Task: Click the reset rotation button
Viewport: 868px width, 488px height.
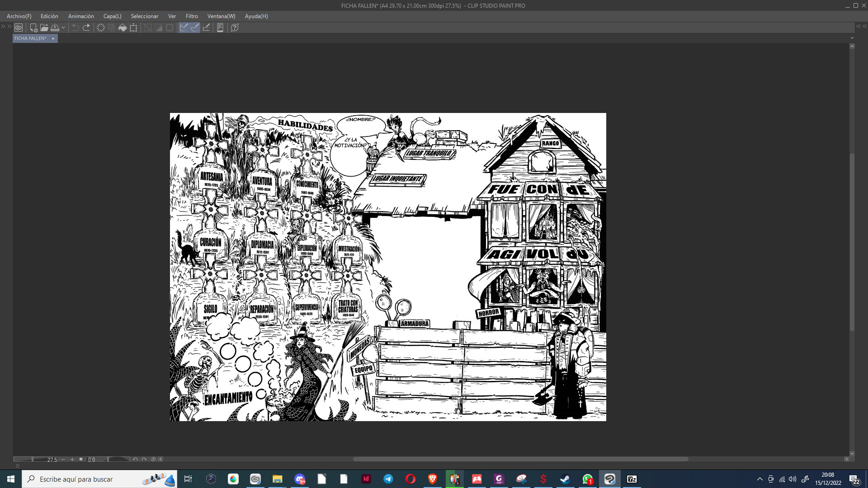Action: [x=153, y=460]
